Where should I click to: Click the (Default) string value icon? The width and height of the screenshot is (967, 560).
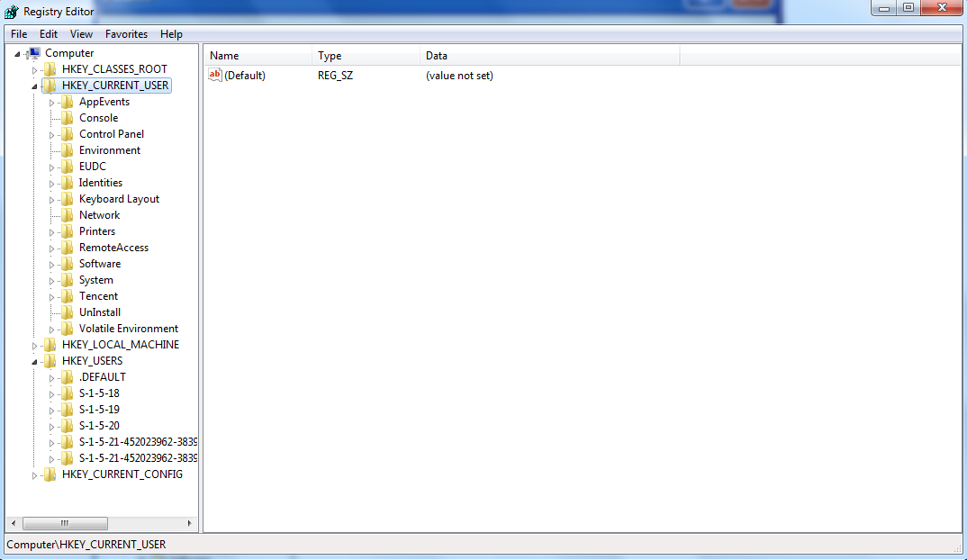pos(214,76)
